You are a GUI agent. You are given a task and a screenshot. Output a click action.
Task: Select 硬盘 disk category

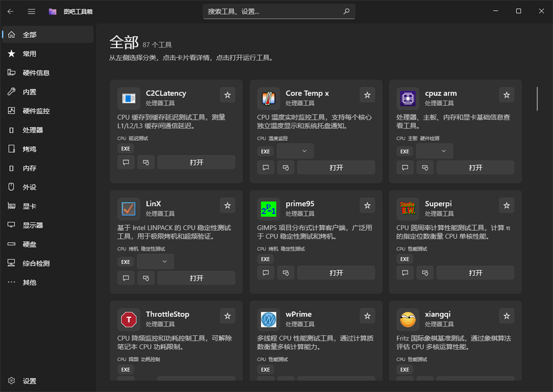(x=48, y=244)
